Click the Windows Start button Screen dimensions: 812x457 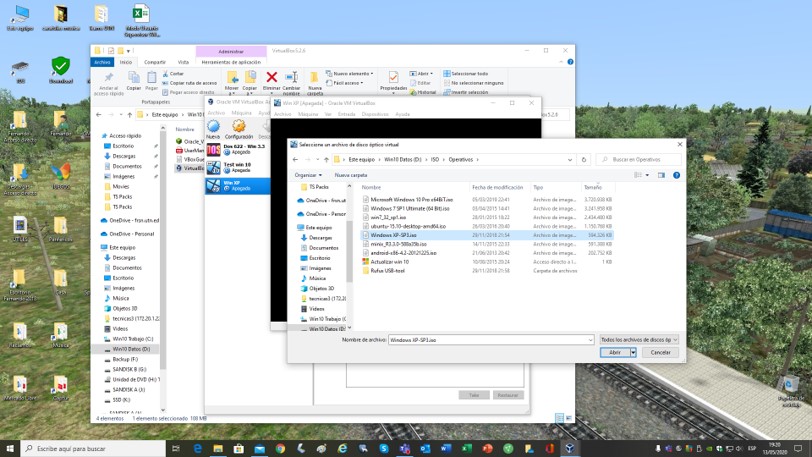[x=10, y=449]
